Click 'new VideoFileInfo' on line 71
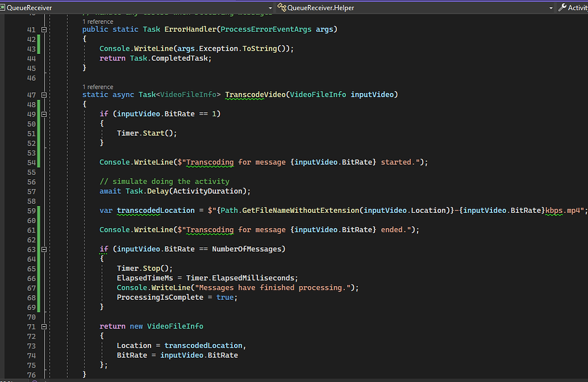The image size is (588, 382). [x=167, y=326]
